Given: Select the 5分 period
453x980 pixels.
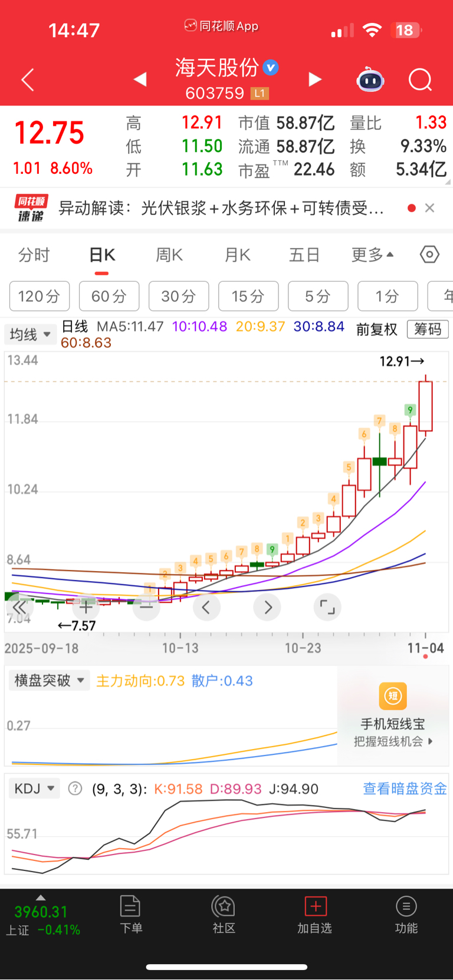Looking at the screenshot, I should 318,296.
